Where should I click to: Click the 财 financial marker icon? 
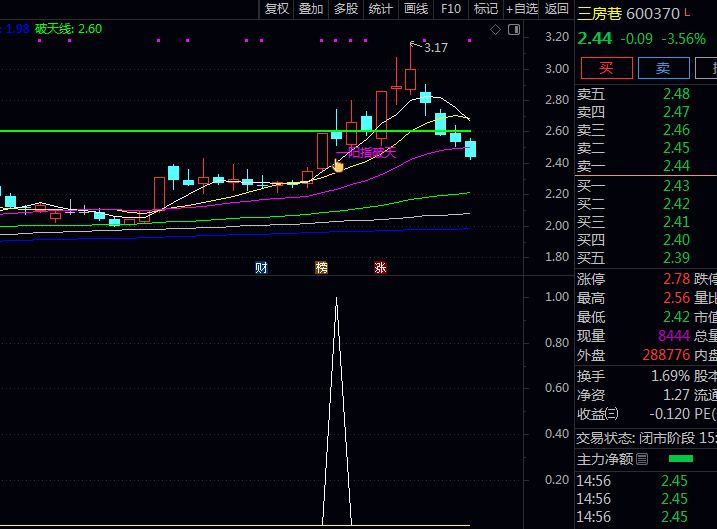click(x=261, y=267)
